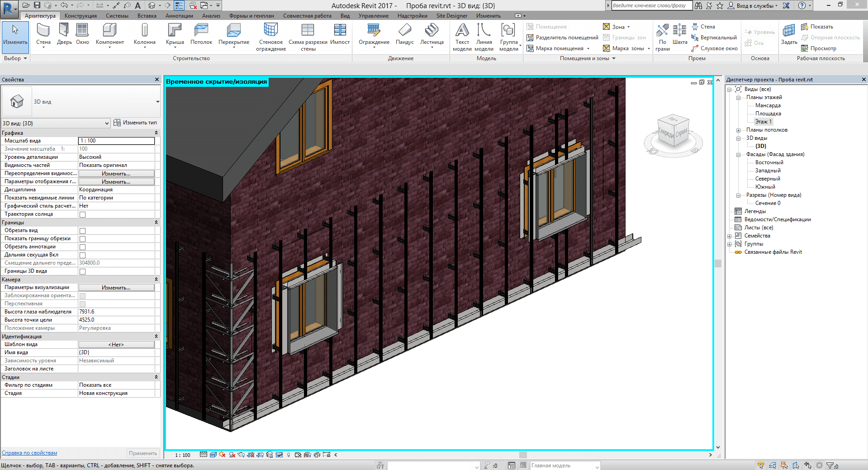Click the Масштаб вида 1 : 100 field
This screenshot has width=868, height=470.
tap(116, 141)
